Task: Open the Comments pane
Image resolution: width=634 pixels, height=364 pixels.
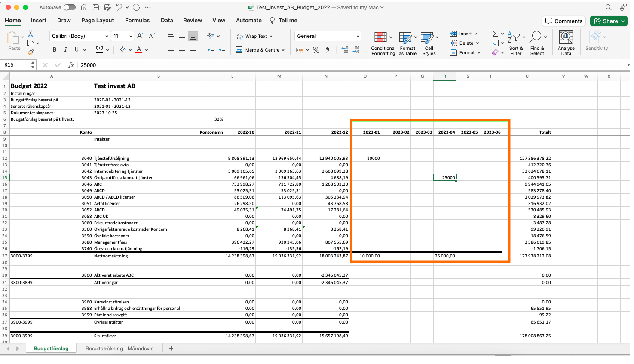Action: tap(564, 21)
